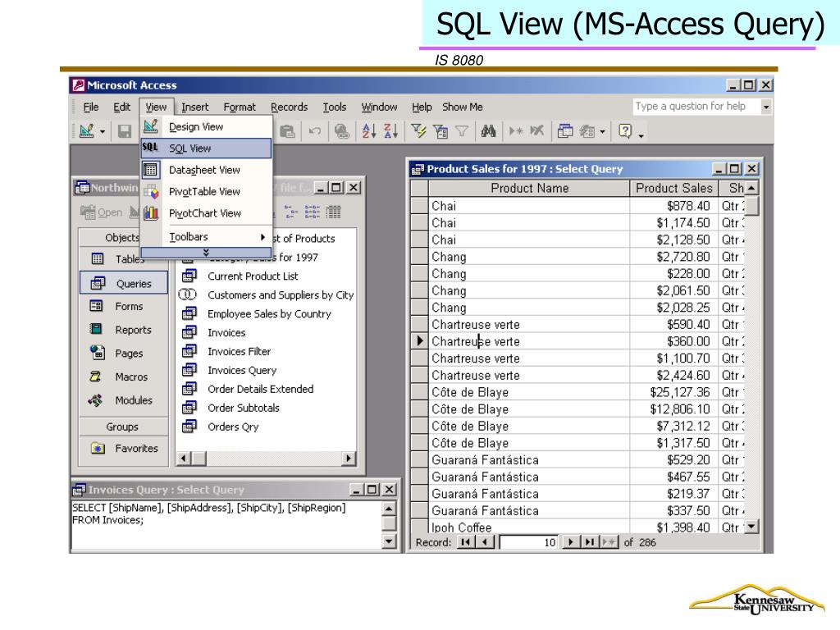This screenshot has height=630, width=840.
Task: Open the Tools menu
Action: (335, 107)
